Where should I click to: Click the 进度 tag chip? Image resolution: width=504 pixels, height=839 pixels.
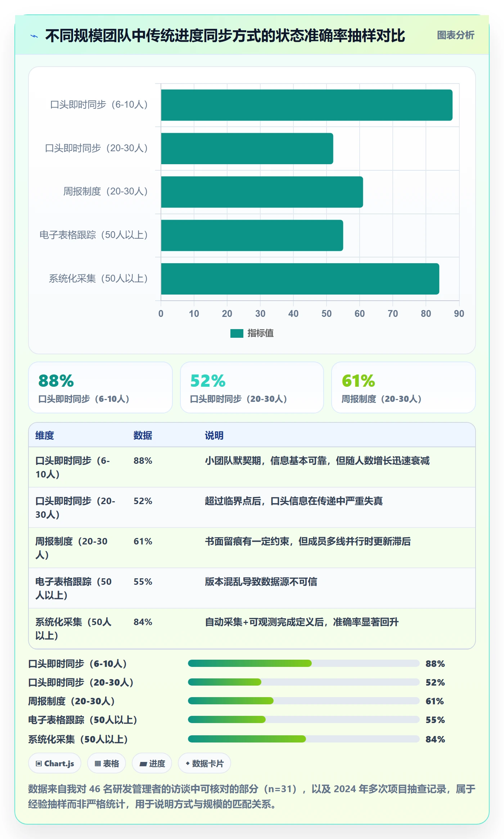pos(152,763)
